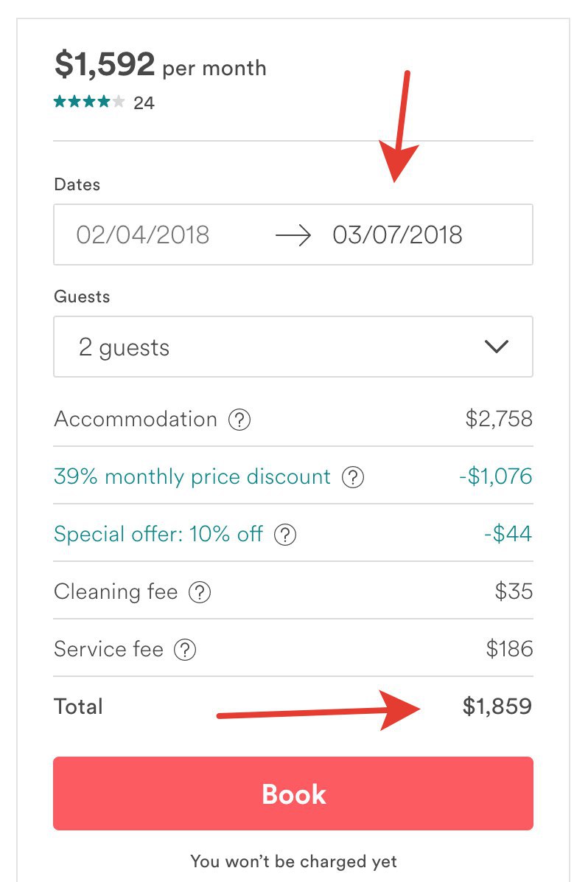
Task: Select the check-in date 02/04/2018
Action: [143, 235]
